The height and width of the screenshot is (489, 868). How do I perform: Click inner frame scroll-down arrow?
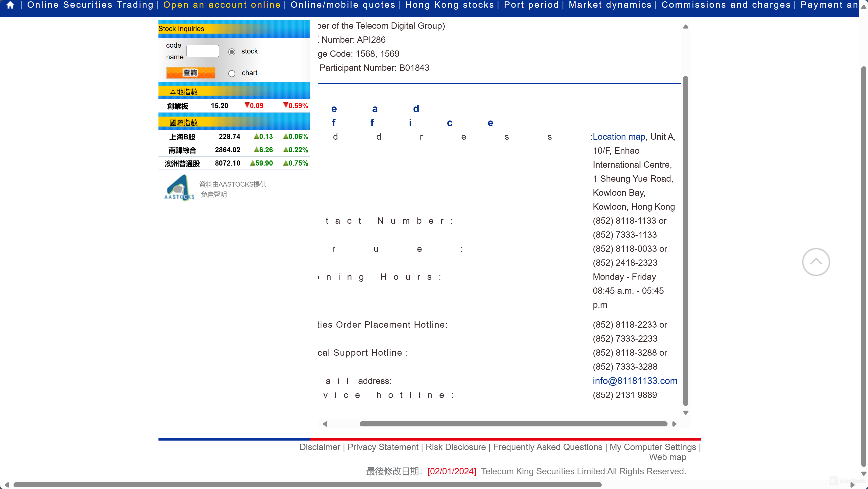click(x=685, y=412)
